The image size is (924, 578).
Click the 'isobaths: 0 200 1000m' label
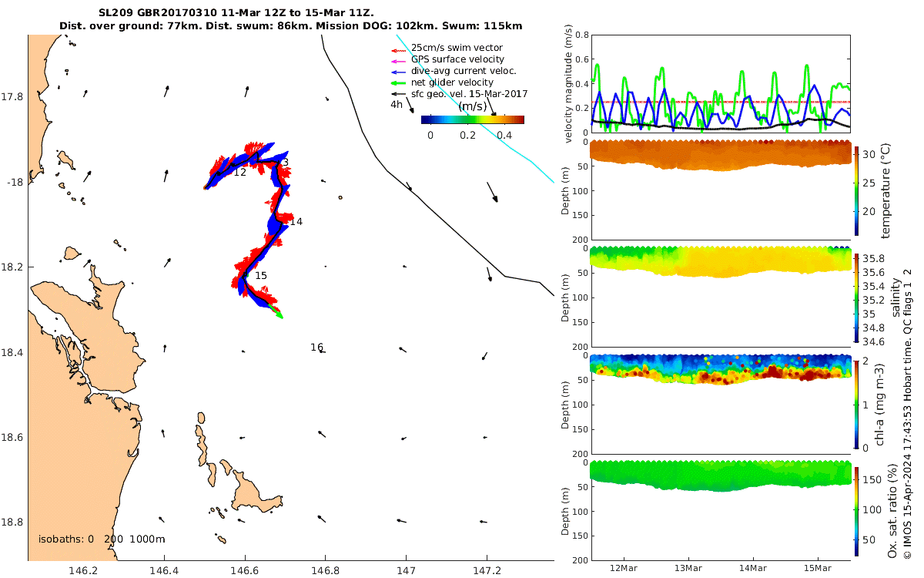pyautogui.click(x=102, y=539)
